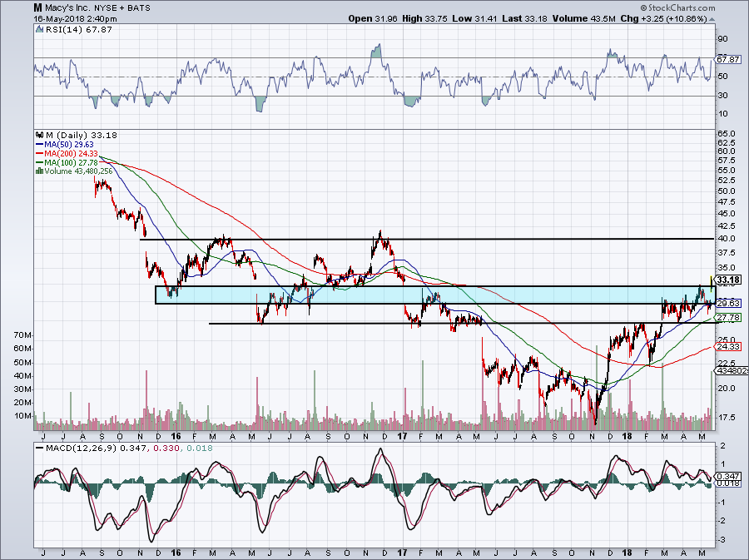Click the 27.78 MA(100) tag on the right axis
Viewport: 749px width, 560px height.
click(729, 318)
